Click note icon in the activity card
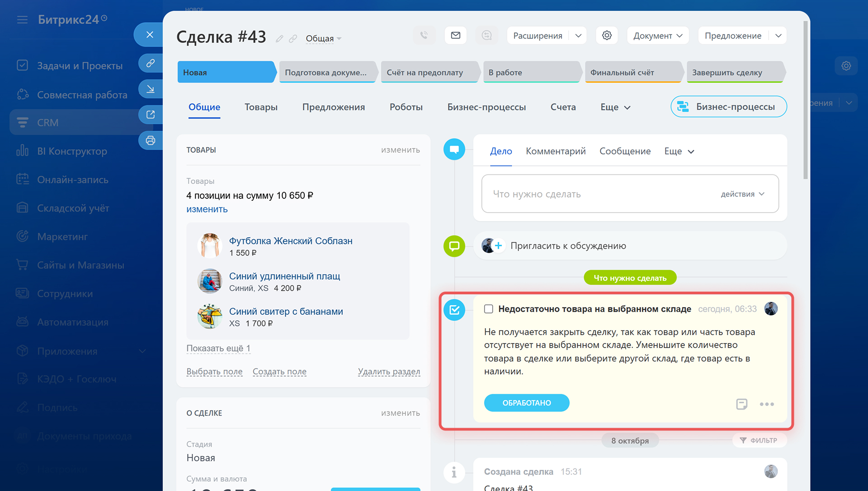The height and width of the screenshot is (491, 868). tap(741, 404)
